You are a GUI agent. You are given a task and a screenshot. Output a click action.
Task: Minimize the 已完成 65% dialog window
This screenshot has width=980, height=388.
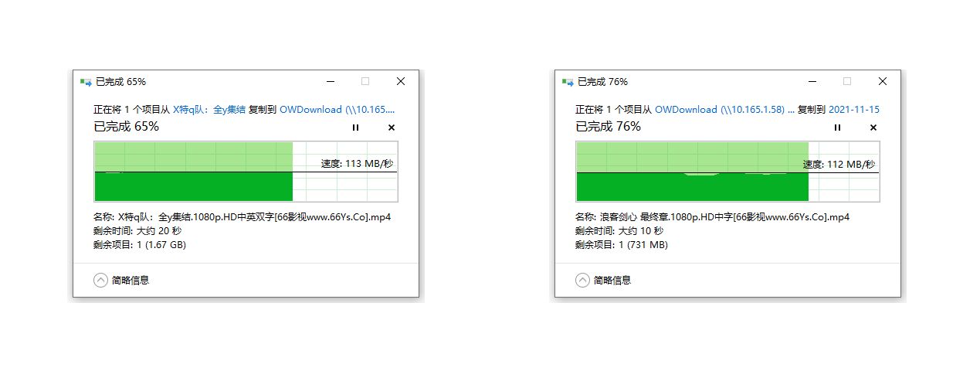pos(331,81)
